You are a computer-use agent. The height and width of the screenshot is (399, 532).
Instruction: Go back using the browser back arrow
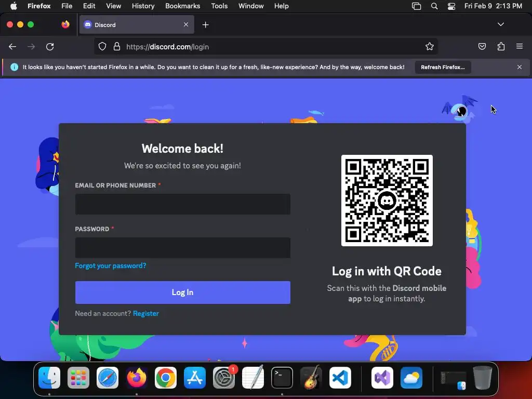pyautogui.click(x=12, y=46)
